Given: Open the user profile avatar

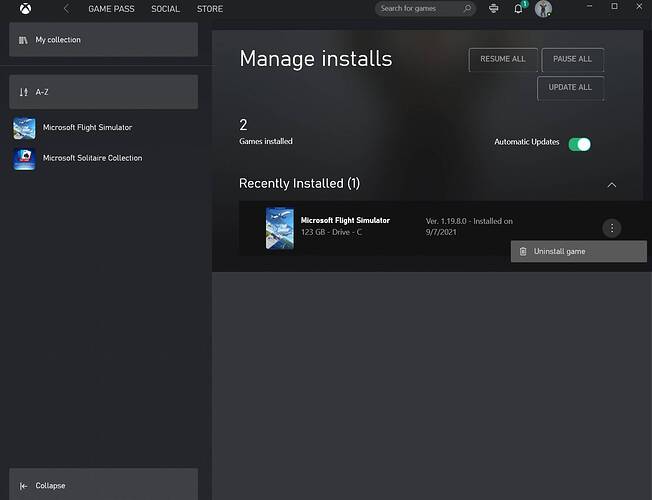Looking at the screenshot, I should tap(543, 9).
